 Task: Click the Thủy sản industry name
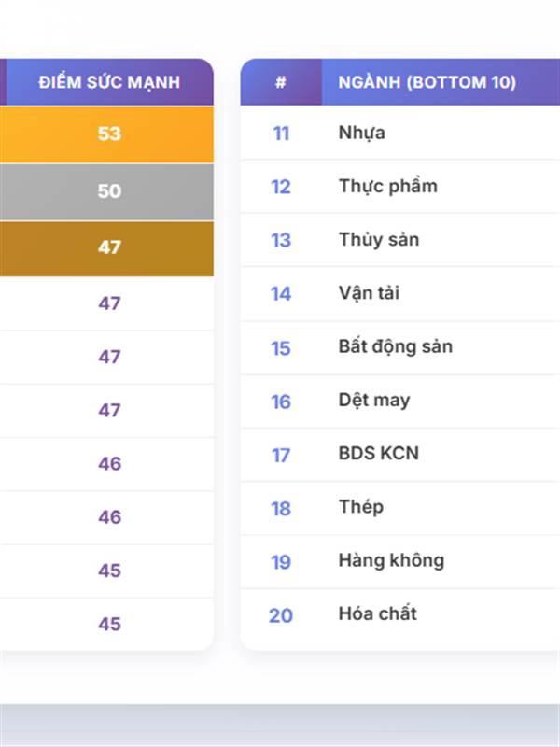click(379, 240)
